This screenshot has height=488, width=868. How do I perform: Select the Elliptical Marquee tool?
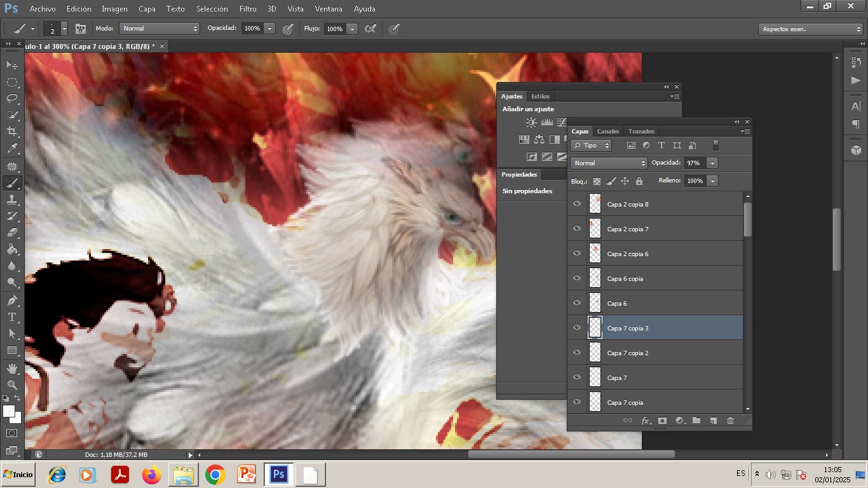coord(12,82)
